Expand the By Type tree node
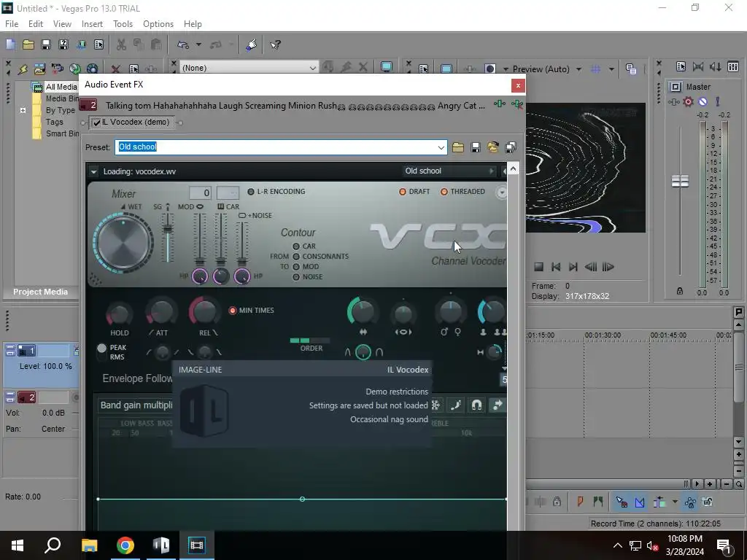 tap(23, 110)
